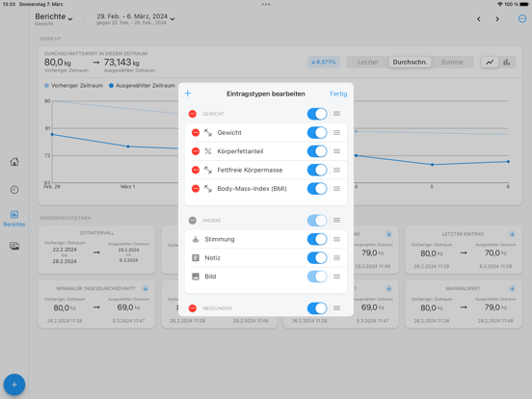Tap the three-dot multitasking indicator at top

(x=266, y=5)
